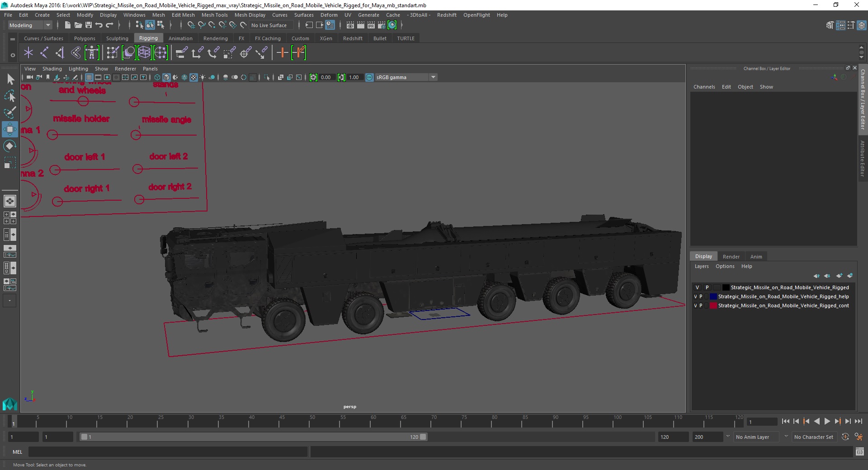Open the Deform menu
This screenshot has height=470, width=868.
click(329, 15)
